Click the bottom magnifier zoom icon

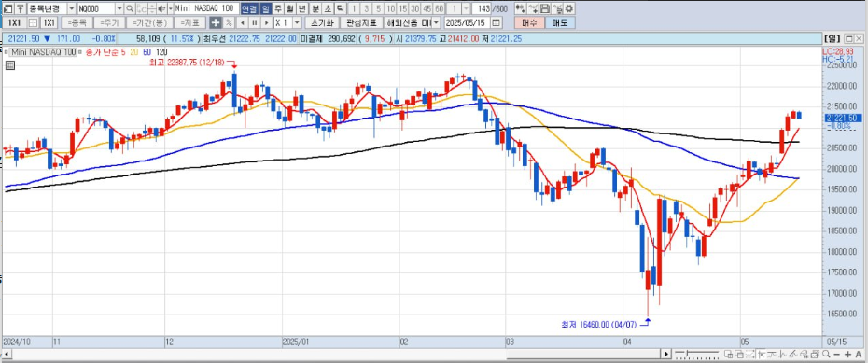click(826, 355)
